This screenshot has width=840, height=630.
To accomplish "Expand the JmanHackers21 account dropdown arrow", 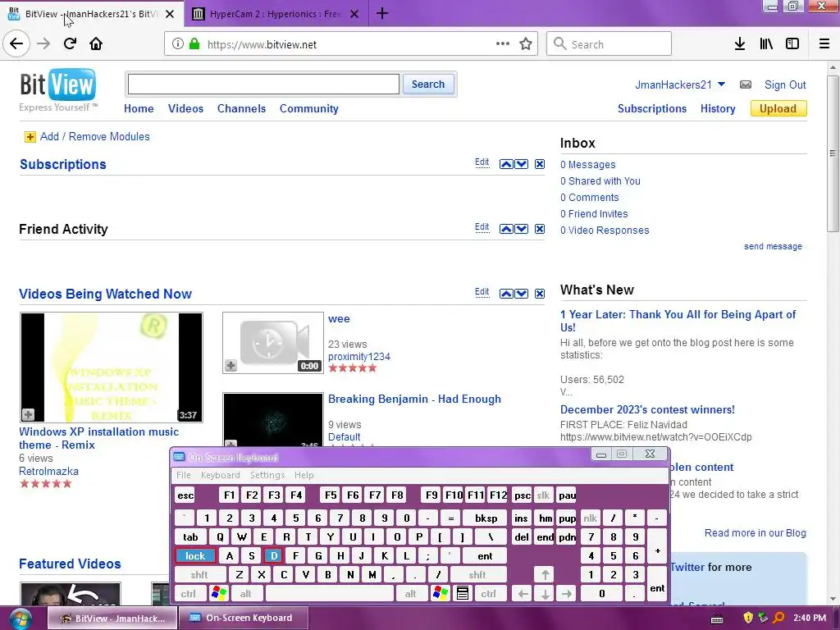I will (721, 84).
